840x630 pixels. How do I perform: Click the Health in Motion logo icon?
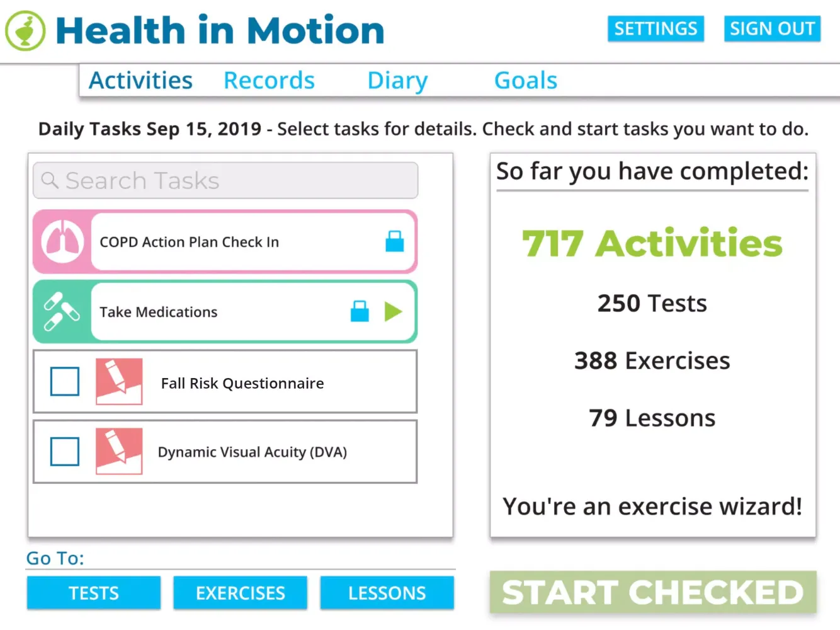tap(25, 30)
